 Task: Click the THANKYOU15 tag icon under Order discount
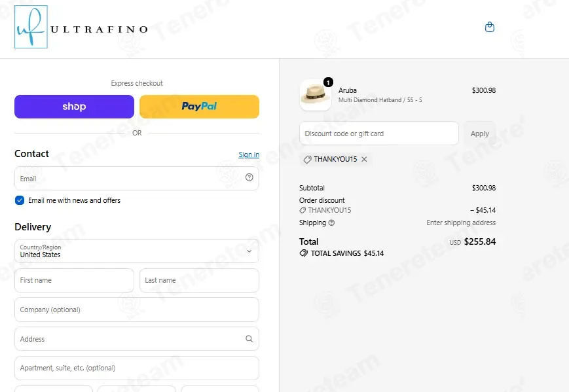[x=303, y=210]
